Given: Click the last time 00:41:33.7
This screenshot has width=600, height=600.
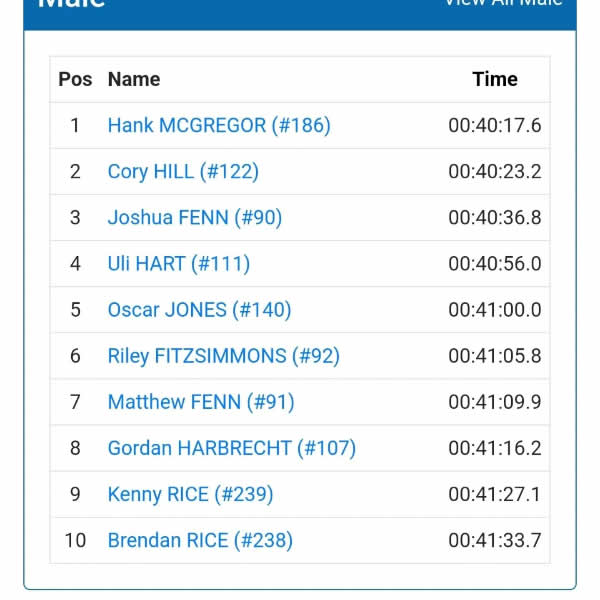Looking at the screenshot, I should 494,540.
